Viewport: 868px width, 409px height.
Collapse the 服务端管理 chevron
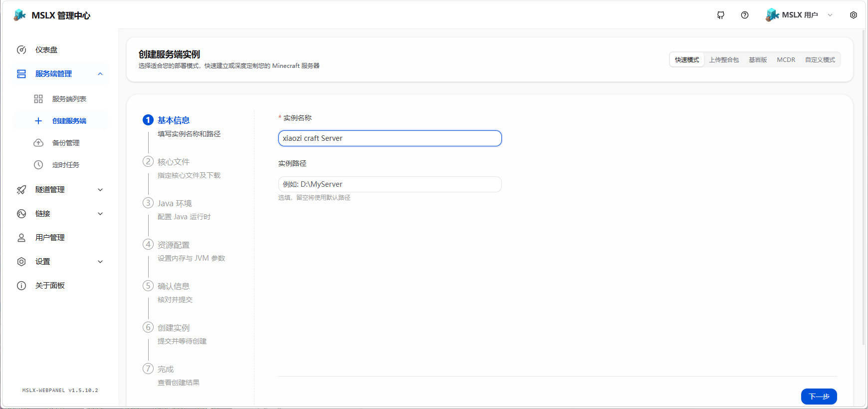[100, 74]
